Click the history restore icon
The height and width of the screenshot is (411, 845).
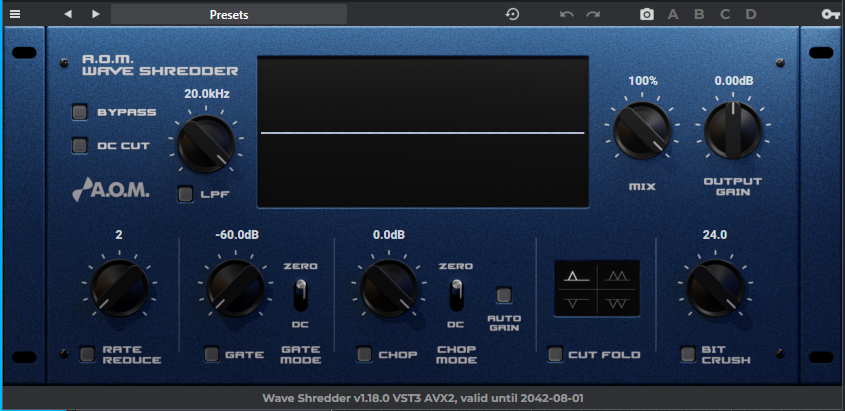512,14
